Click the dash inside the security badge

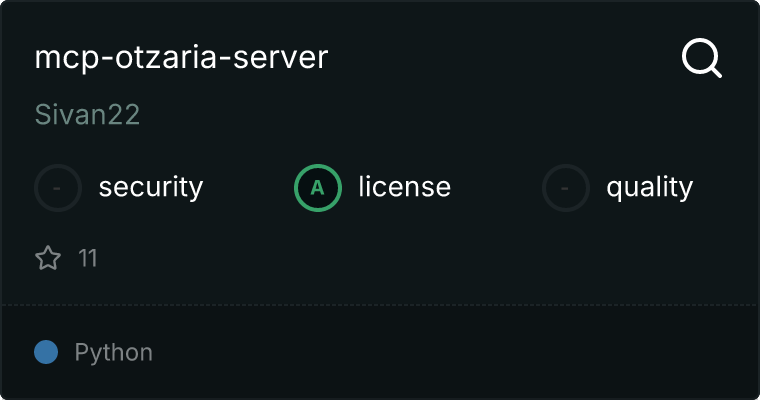pyautogui.click(x=58, y=187)
